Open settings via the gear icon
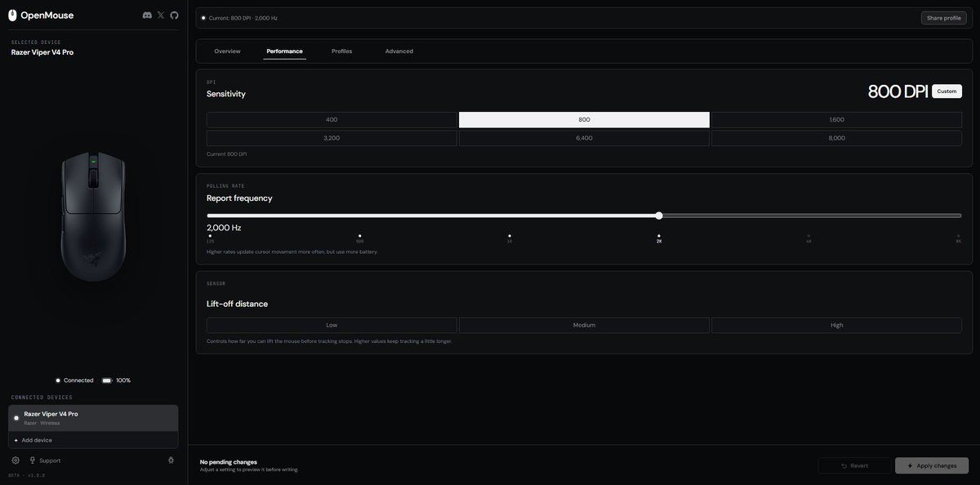 (x=16, y=461)
